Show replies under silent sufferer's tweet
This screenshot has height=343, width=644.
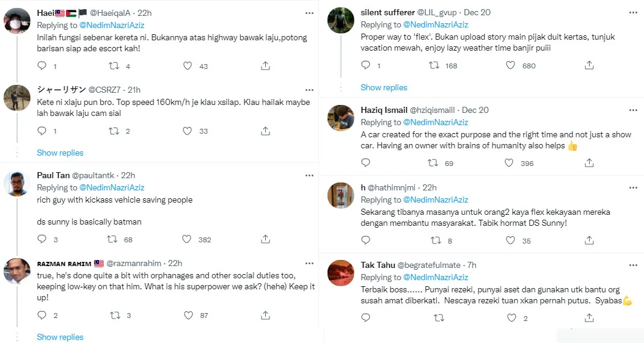pyautogui.click(x=384, y=87)
